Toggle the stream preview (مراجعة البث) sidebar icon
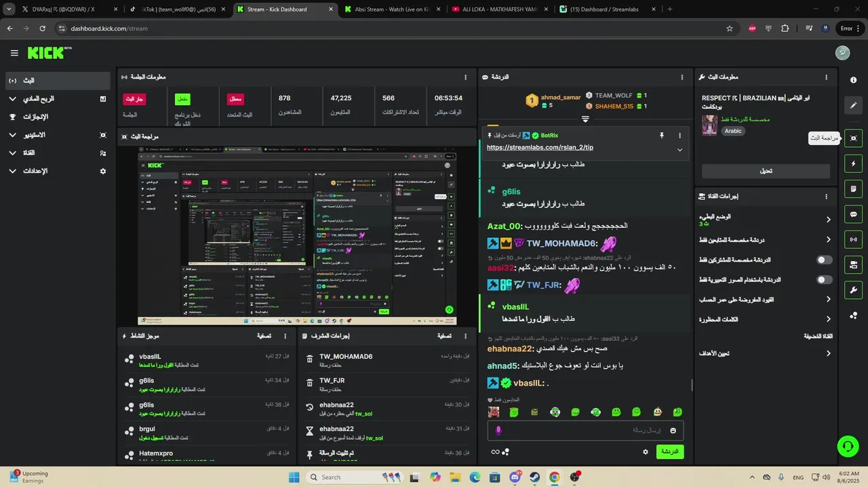The image size is (868, 488). click(853, 138)
